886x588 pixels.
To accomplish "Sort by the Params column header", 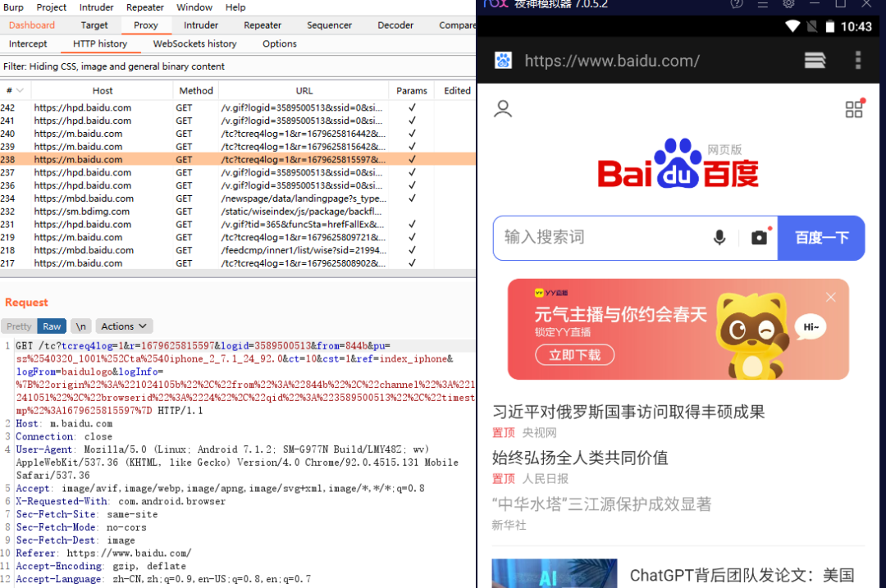I will click(411, 90).
